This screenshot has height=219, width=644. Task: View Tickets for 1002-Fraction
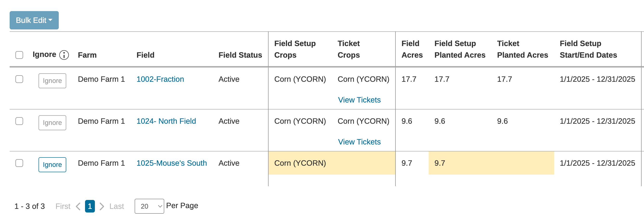click(x=359, y=100)
